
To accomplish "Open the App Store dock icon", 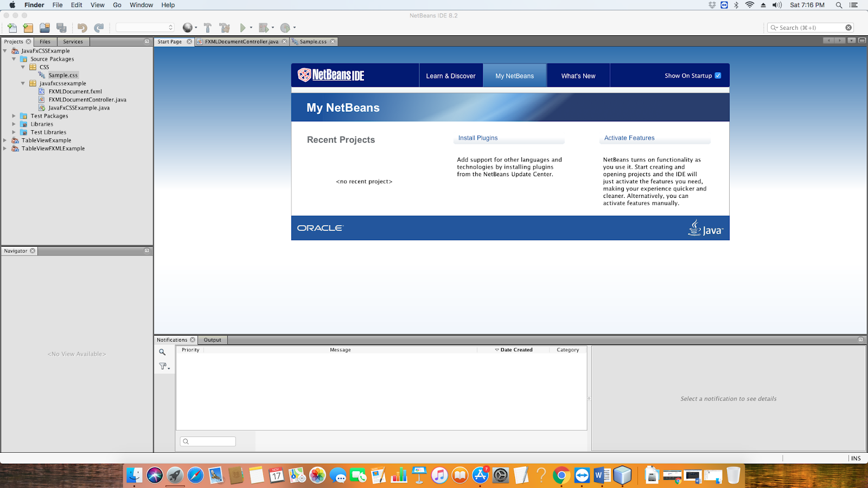I will (480, 476).
